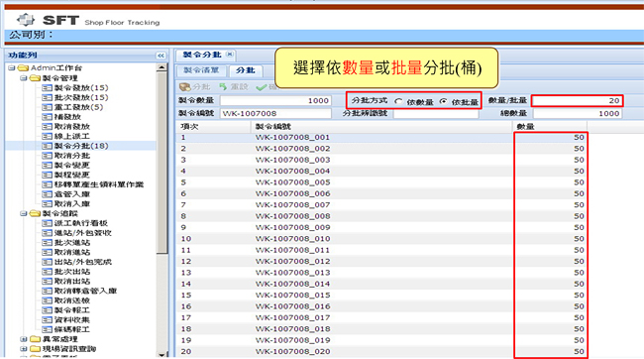Select the 製令分批 main tab
This screenshot has height=359, width=644.
[x=202, y=55]
